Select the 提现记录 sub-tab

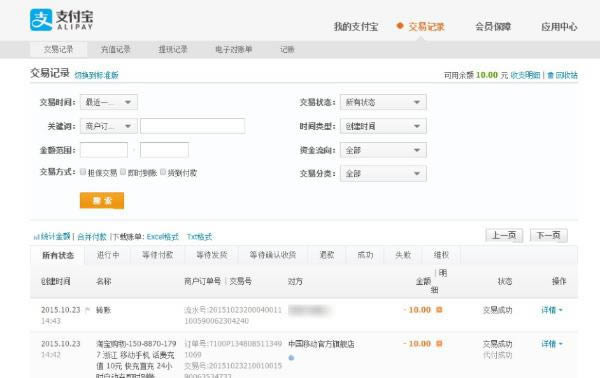pos(173,49)
